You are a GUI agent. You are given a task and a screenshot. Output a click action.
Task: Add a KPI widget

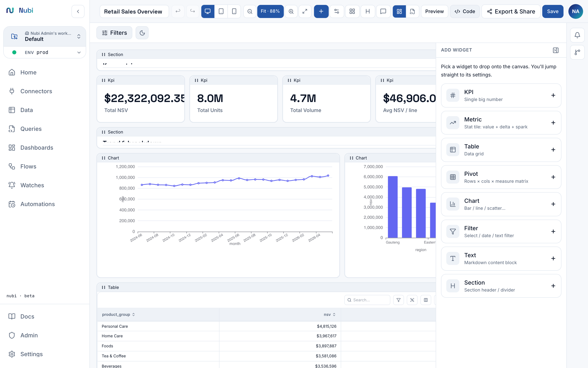[x=501, y=95]
